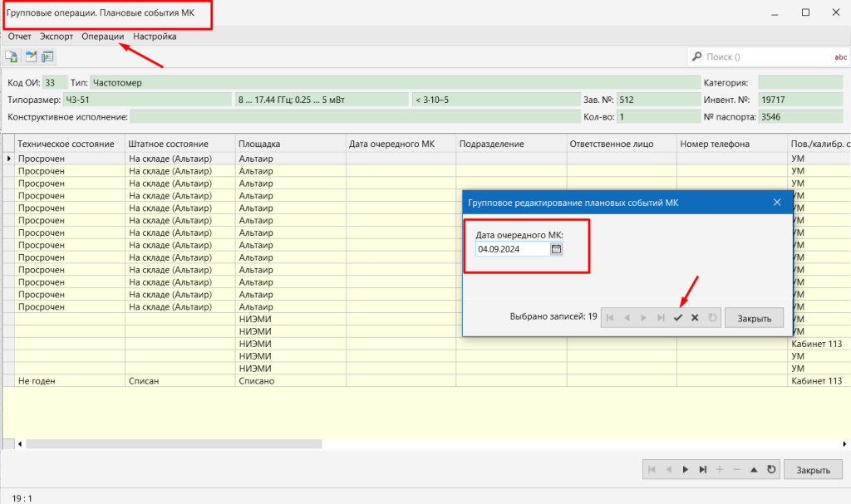
Task: Click the Ответственное лицо column header
Action: tap(622, 144)
